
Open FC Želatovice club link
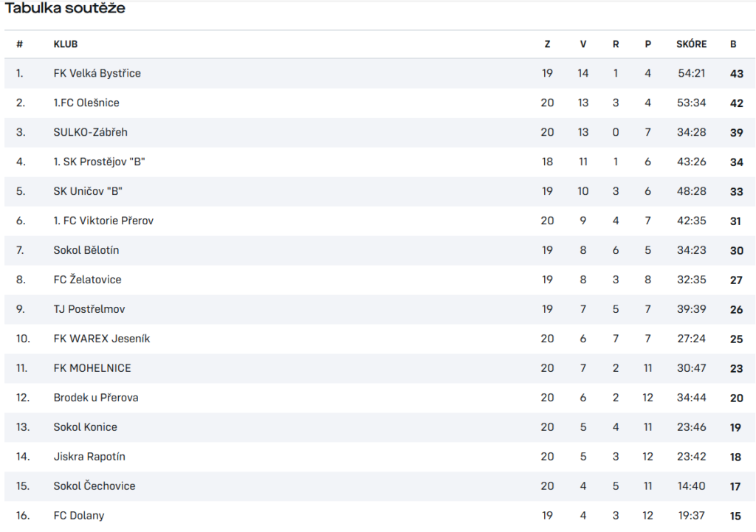(87, 280)
